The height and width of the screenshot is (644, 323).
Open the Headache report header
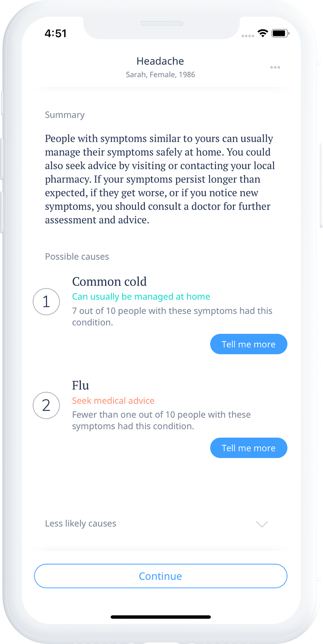[160, 61]
